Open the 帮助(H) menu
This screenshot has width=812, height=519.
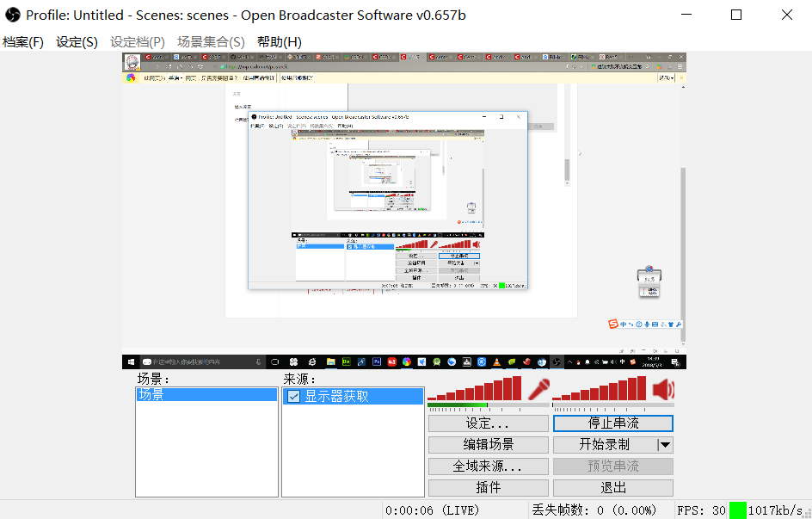click(x=279, y=42)
